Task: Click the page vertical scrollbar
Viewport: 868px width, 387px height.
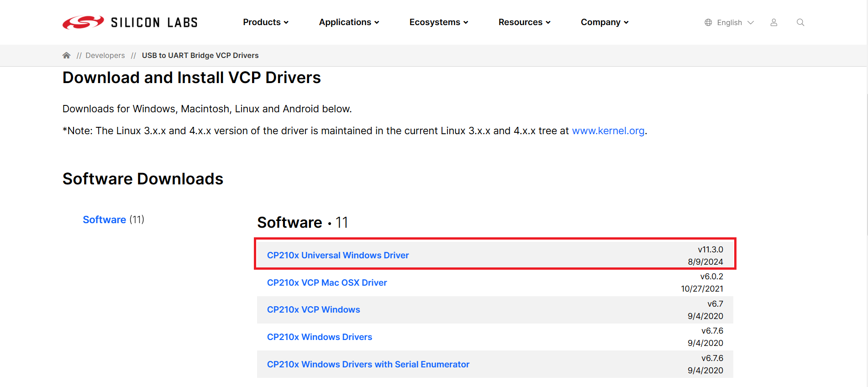Action: point(866,164)
